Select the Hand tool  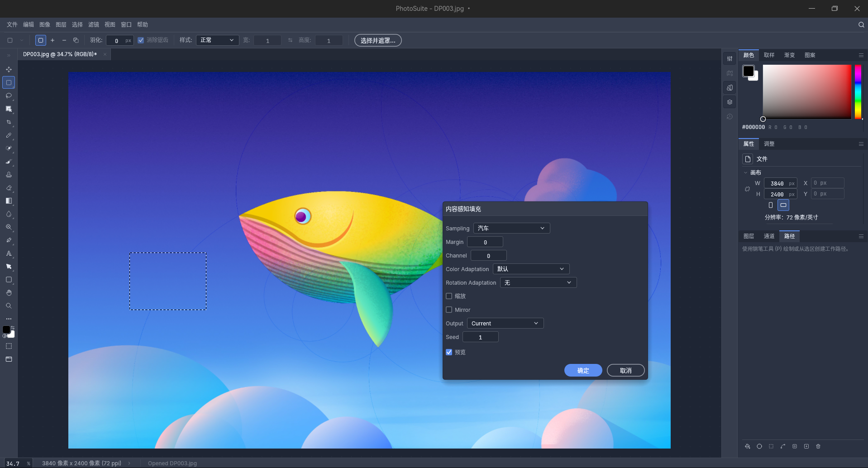coord(9,293)
